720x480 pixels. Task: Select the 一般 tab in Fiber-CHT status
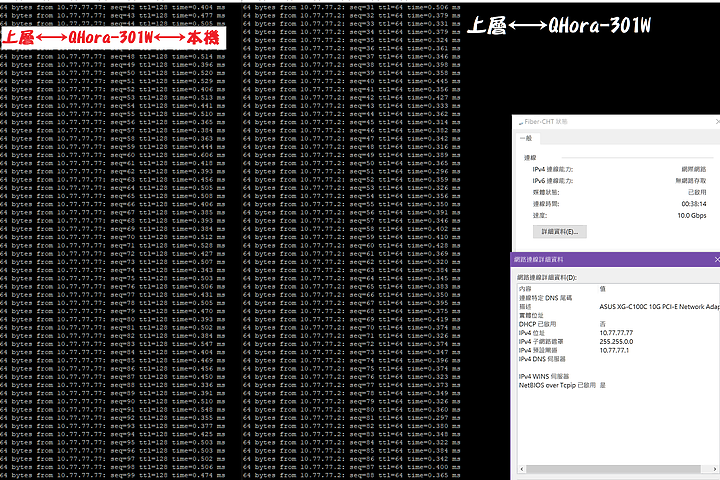point(526,138)
